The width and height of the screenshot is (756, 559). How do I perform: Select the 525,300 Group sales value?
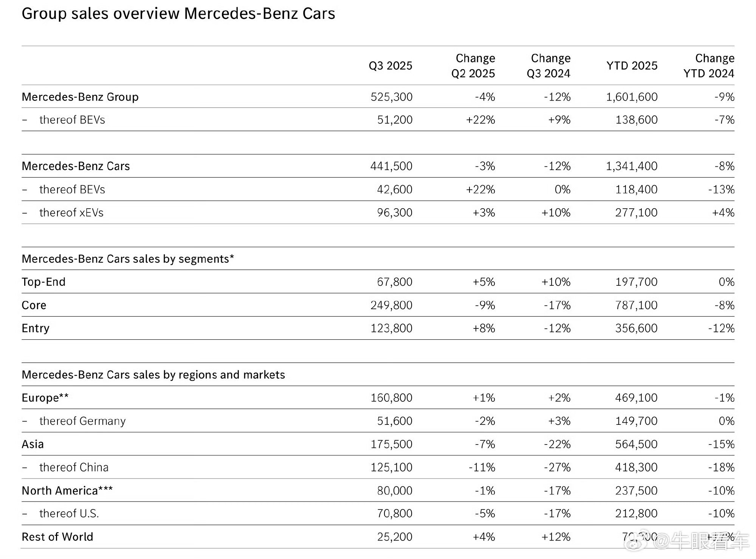click(391, 97)
